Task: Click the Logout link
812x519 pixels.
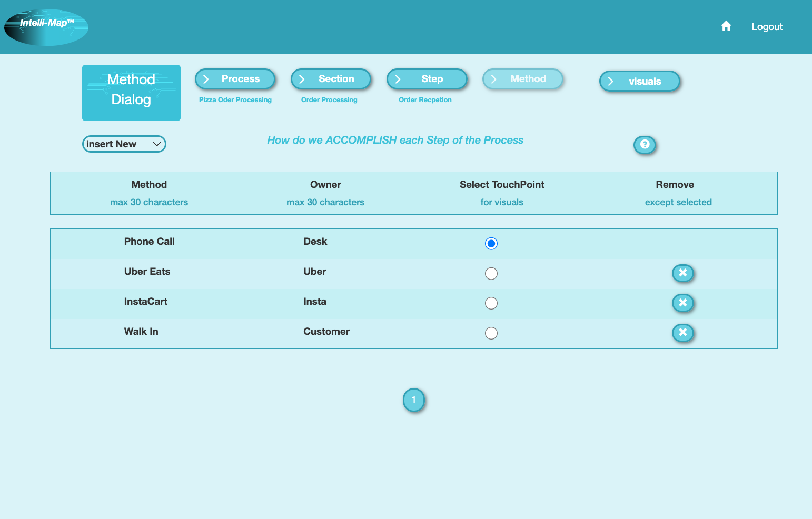Action: 767,26
